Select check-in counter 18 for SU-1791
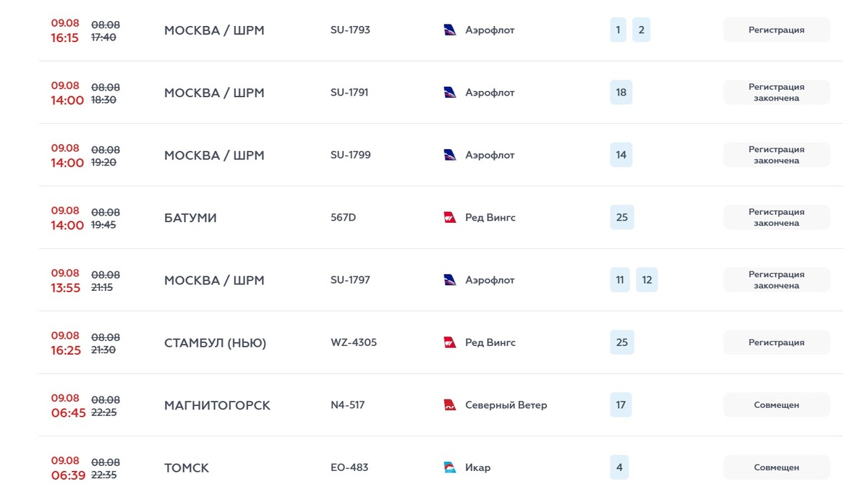 click(x=621, y=93)
